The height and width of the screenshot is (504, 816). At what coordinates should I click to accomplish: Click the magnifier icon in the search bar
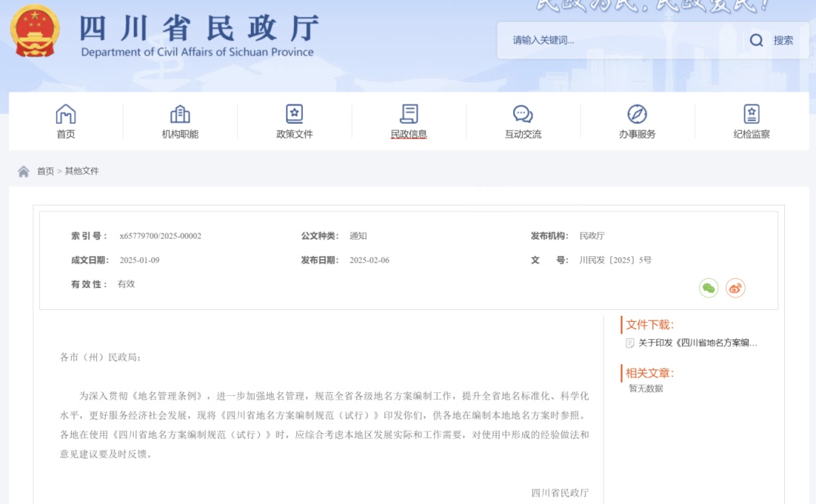coord(756,40)
